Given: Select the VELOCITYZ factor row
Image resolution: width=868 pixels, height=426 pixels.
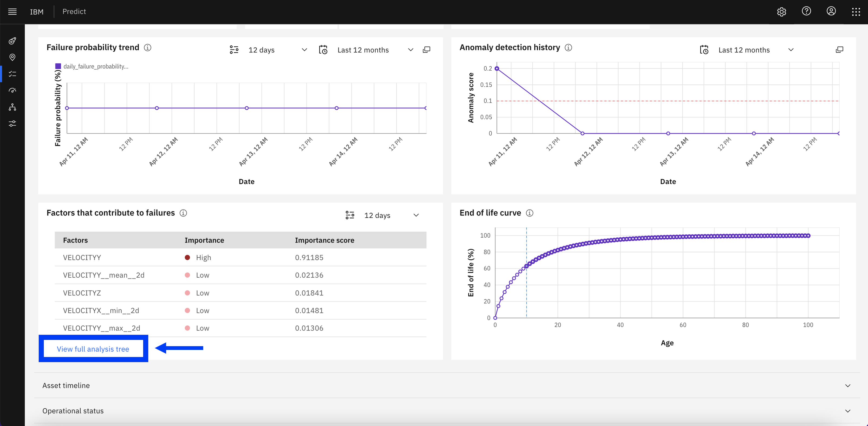Looking at the screenshot, I should (241, 293).
